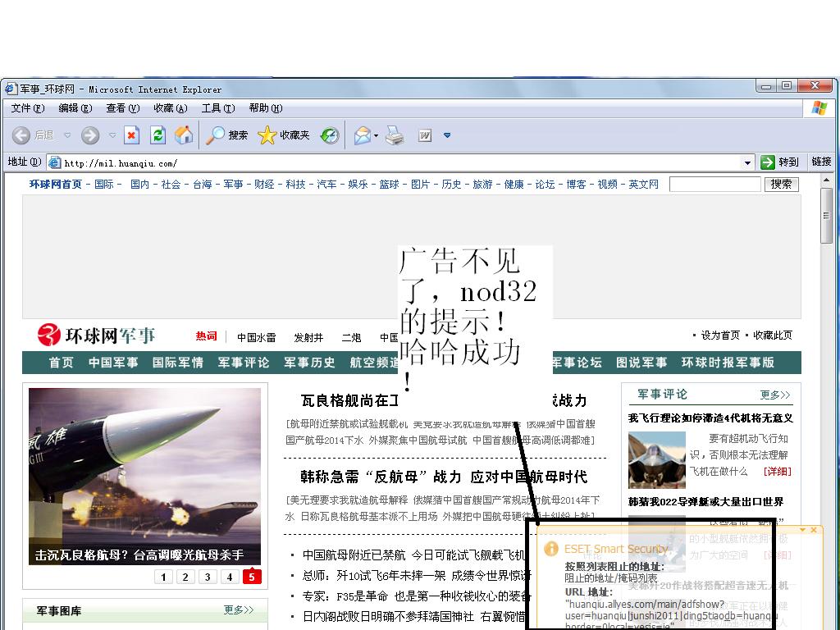This screenshot has height=630, width=840.
Task: Open the 帮助 menu
Action: point(266,108)
